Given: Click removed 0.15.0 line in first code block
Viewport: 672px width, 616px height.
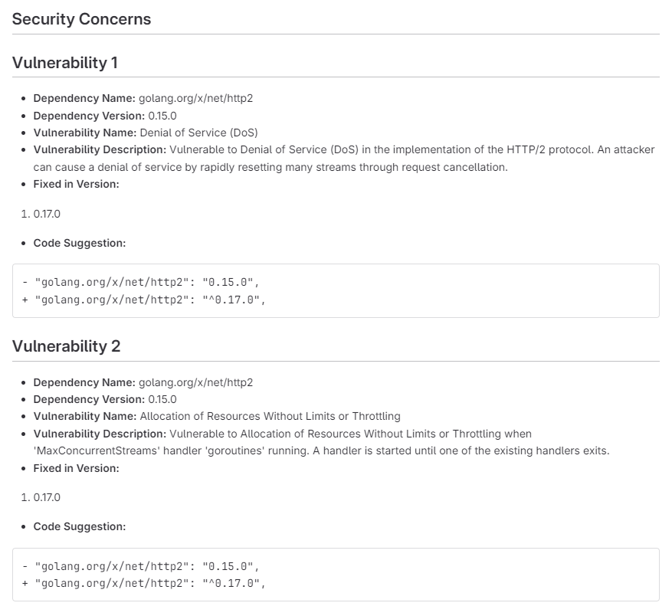Looking at the screenshot, I should (141, 282).
